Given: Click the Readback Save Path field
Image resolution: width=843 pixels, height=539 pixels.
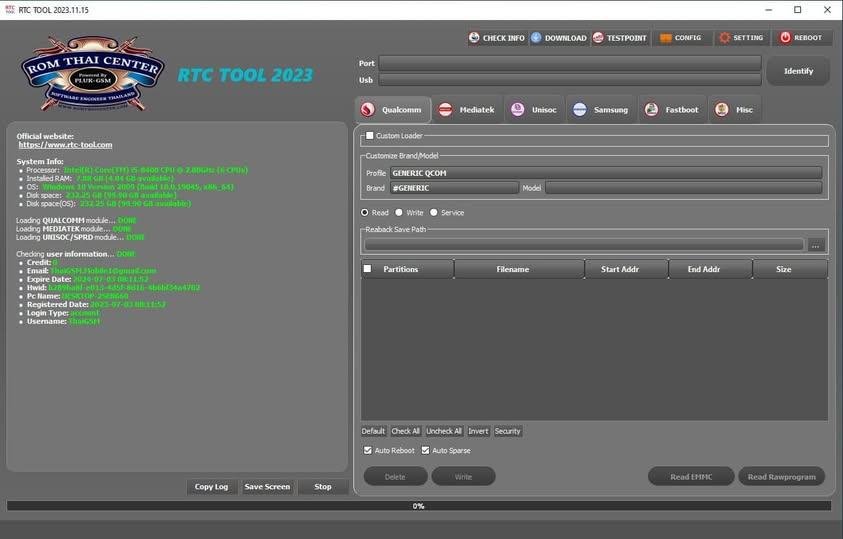Looking at the screenshot, I should pos(584,245).
